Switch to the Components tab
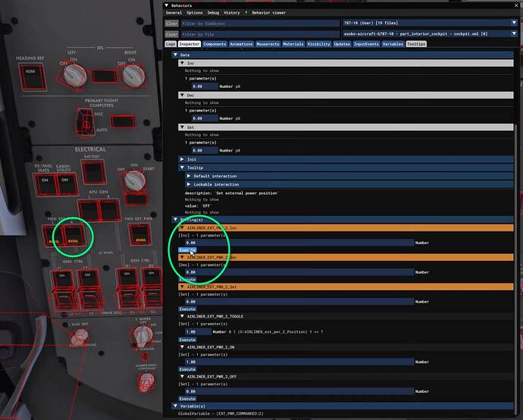This screenshot has width=523, height=420. point(215,44)
